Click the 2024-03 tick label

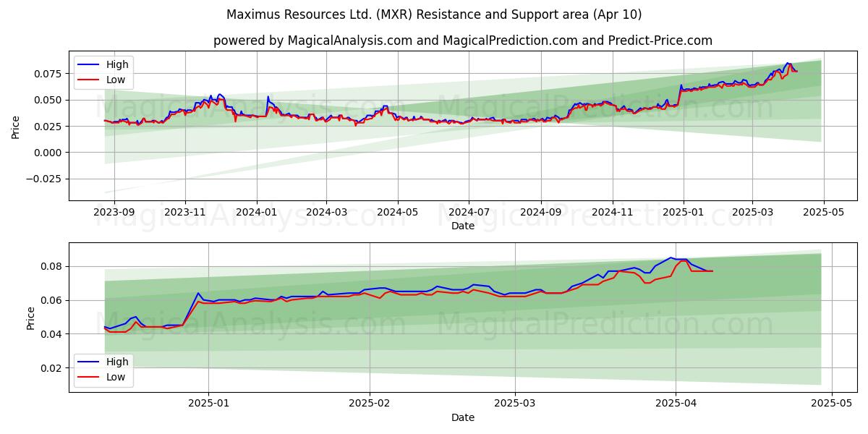(x=326, y=212)
